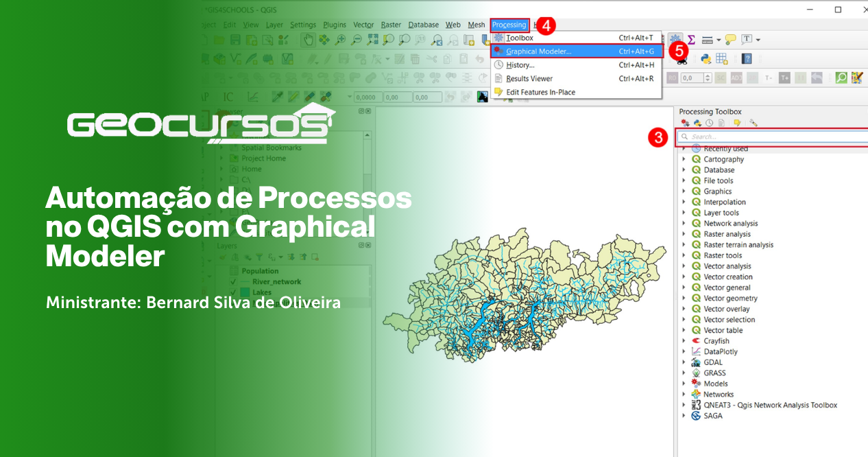Click the measure tool icon
Viewport: 868px width, 457px height.
708,39
